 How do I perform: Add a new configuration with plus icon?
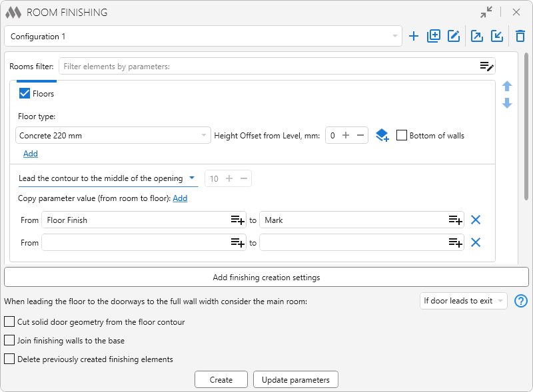click(x=413, y=36)
